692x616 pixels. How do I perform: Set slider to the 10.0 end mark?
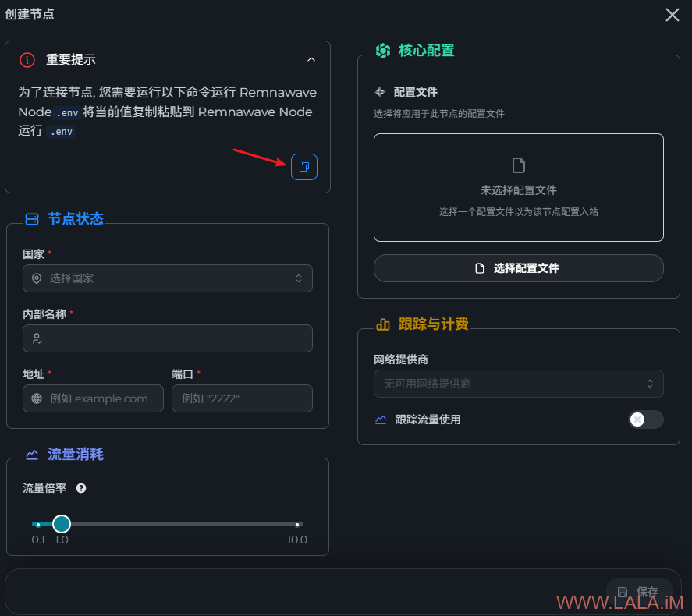[x=297, y=524]
